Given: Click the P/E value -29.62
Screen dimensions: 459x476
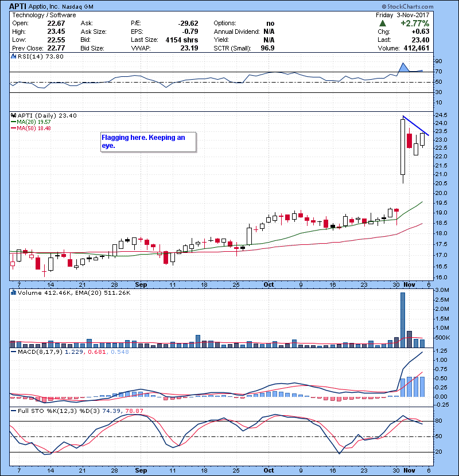Looking at the screenshot, I should click(188, 24).
